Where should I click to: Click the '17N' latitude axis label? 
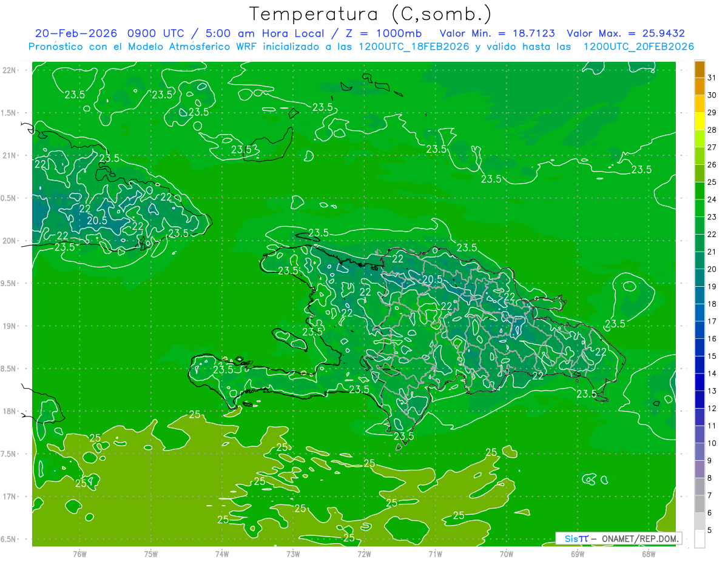(10, 497)
